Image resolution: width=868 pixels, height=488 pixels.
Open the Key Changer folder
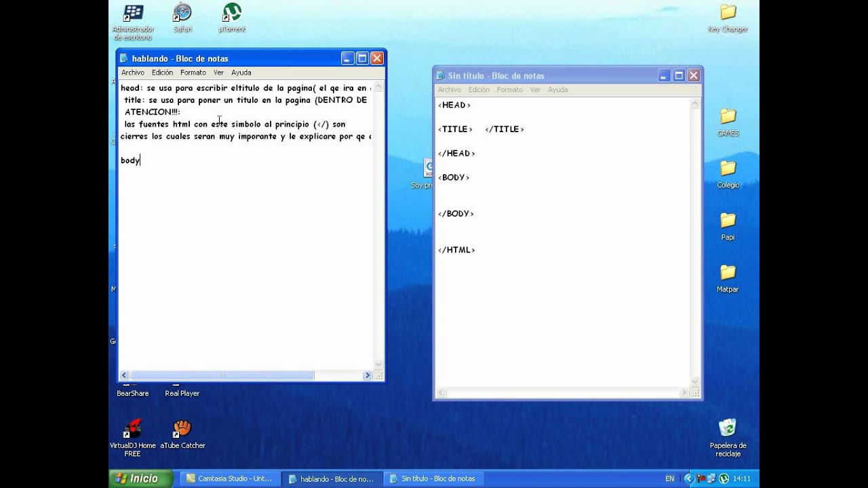[x=728, y=18]
